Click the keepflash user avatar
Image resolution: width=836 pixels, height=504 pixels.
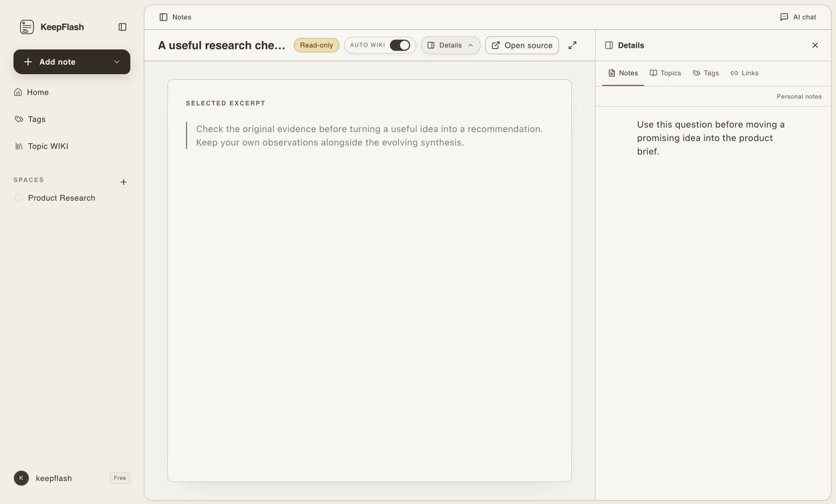coord(21,478)
